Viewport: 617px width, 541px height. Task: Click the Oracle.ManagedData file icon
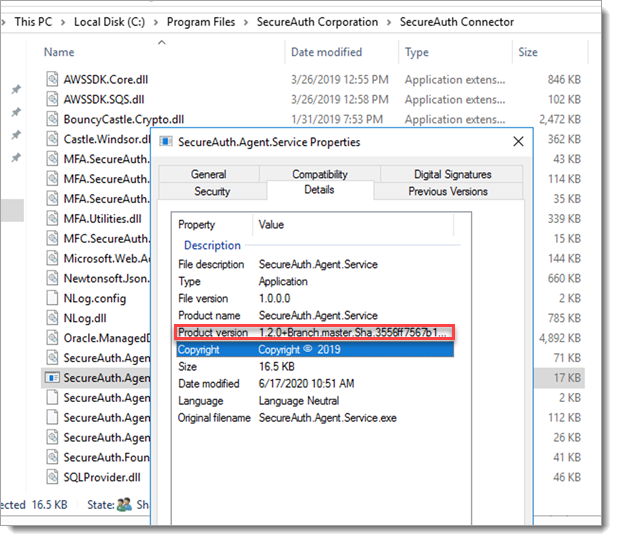tap(53, 338)
